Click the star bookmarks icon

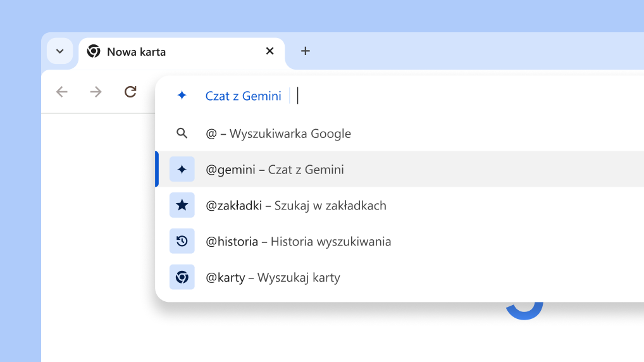tap(182, 205)
